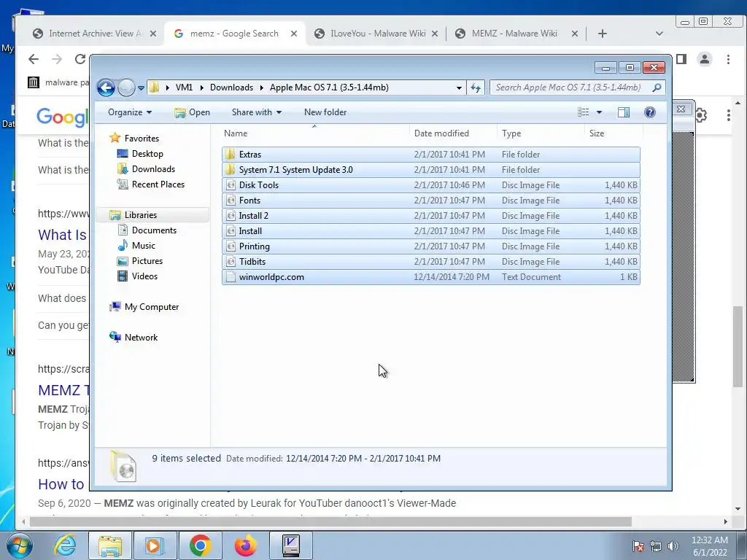Switch to ILoveYou - Malware Wiki tab
Screen dimensions: 747x560
point(377,34)
